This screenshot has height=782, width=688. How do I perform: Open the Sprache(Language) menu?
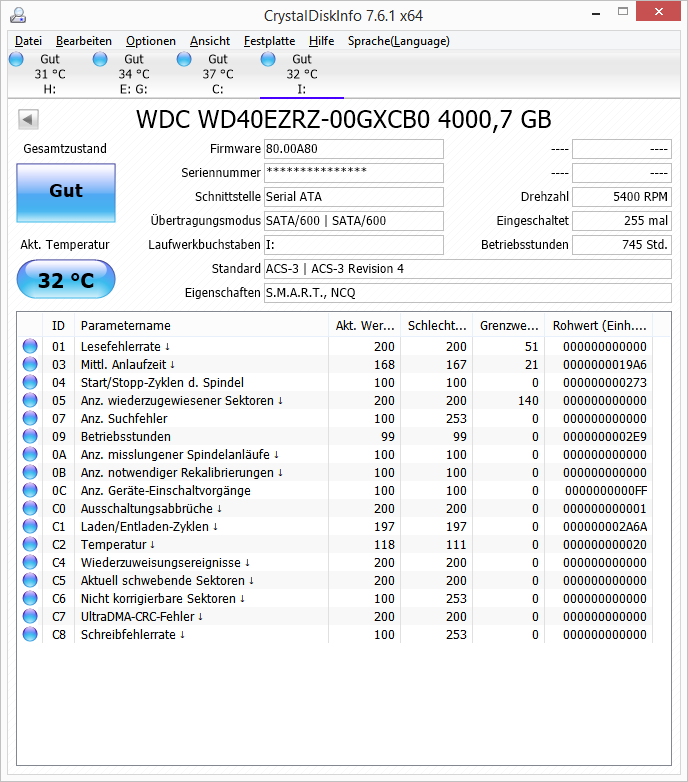[x=399, y=41]
